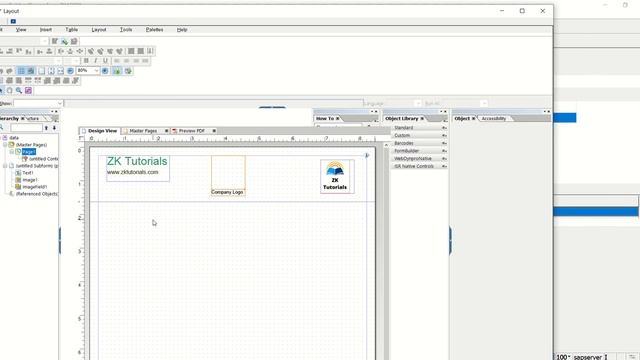Click the hierarchy search down arrow
640x360 pixels.
pos(54,128)
